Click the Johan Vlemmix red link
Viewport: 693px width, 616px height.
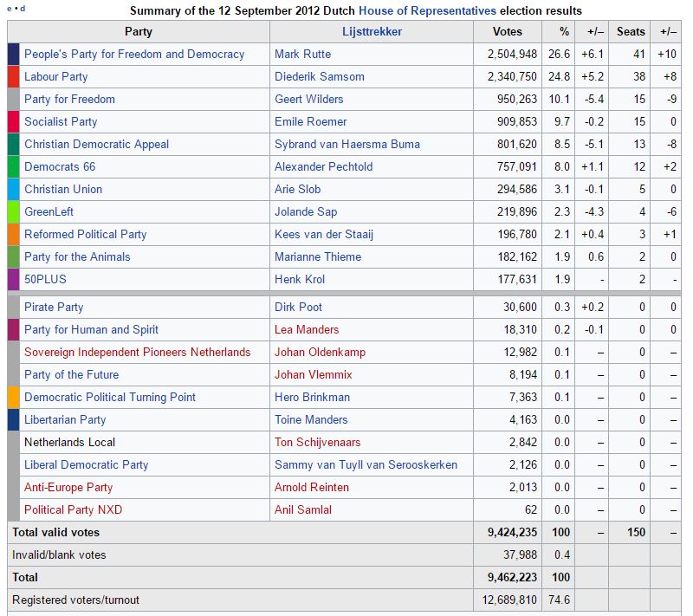[x=314, y=375]
